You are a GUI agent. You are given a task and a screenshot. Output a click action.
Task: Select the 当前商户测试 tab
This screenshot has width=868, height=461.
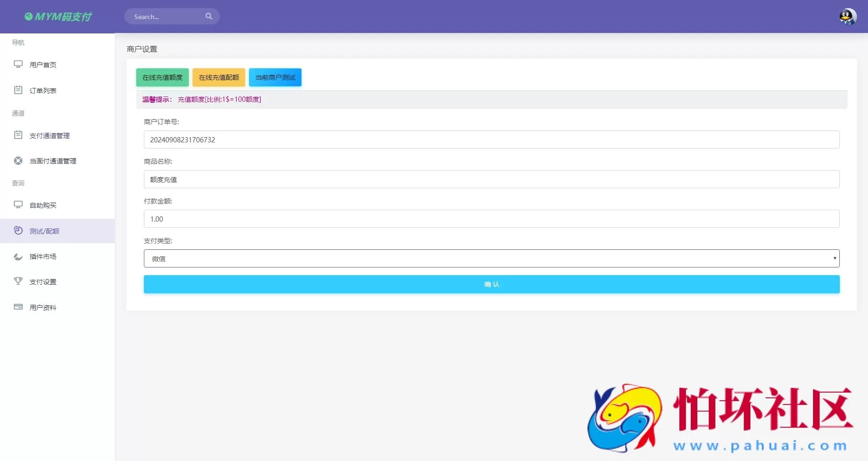(275, 77)
